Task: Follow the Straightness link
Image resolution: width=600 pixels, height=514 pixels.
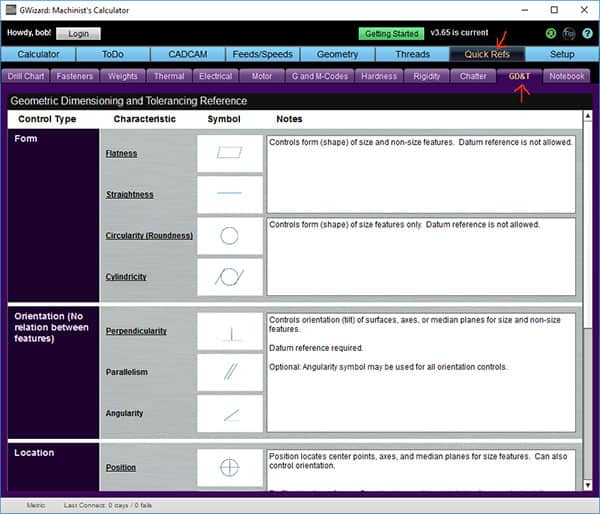Action: (129, 194)
